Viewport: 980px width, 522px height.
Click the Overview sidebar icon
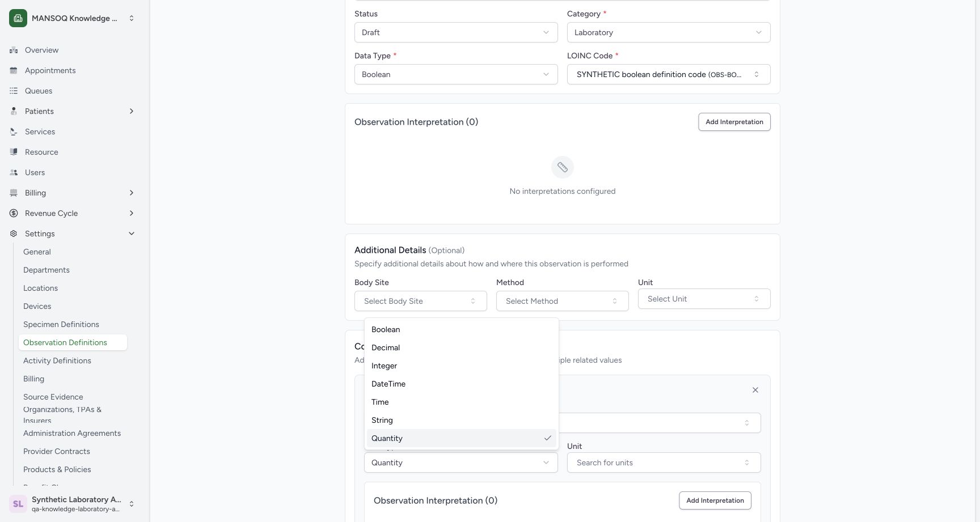tap(14, 50)
